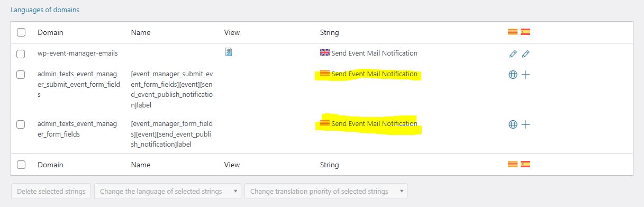The height and width of the screenshot is (207, 644).
Task: Click Catalan flag in table header
Action: coord(513,32)
